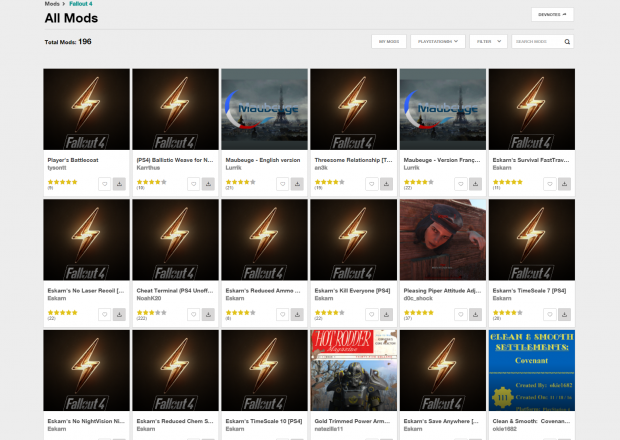Open Eskarn's TimeScale 10 [PS4] title
Screen dimensions: 620x440
tap(264, 421)
